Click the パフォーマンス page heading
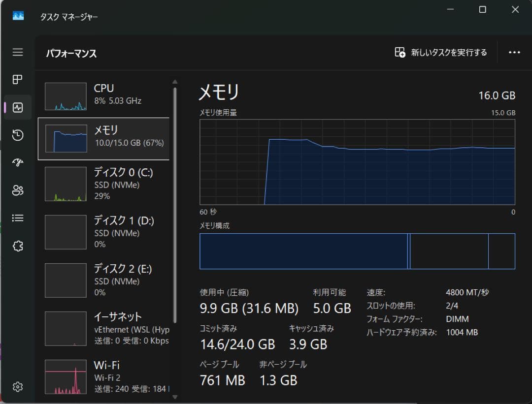The height and width of the screenshot is (404, 532). (71, 53)
